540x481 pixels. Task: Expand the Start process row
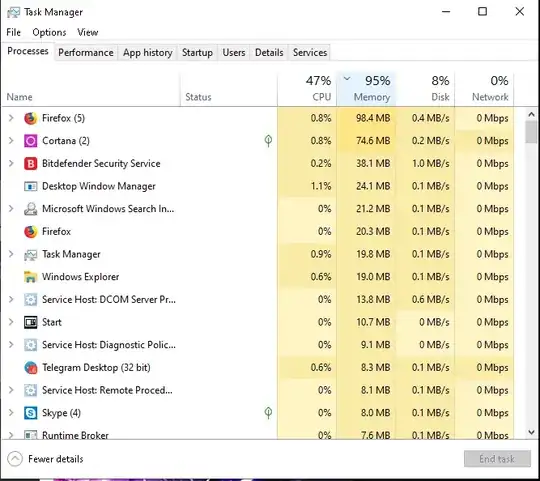point(11,322)
